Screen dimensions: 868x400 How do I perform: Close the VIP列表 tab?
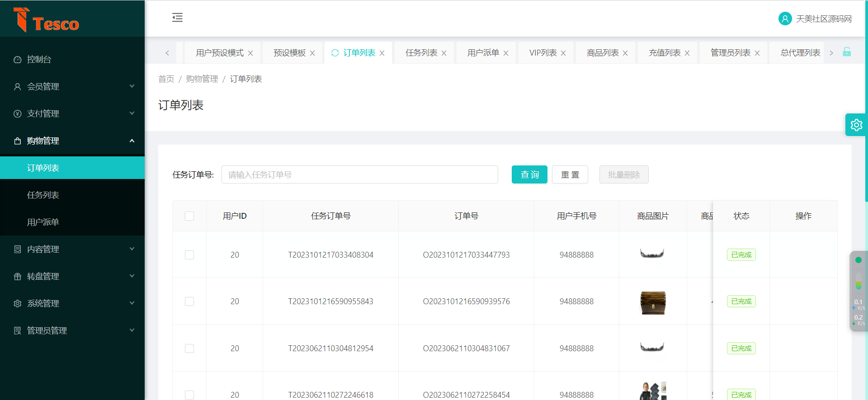pyautogui.click(x=563, y=53)
